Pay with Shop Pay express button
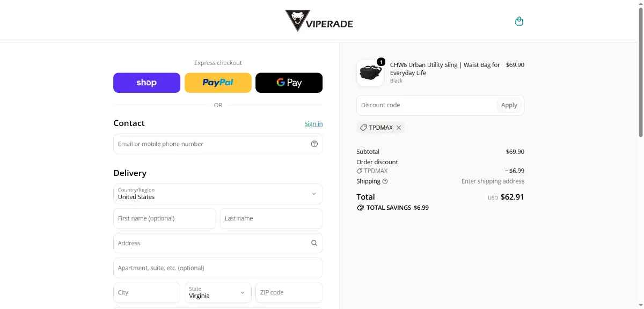This screenshot has height=309, width=644. pos(147,83)
